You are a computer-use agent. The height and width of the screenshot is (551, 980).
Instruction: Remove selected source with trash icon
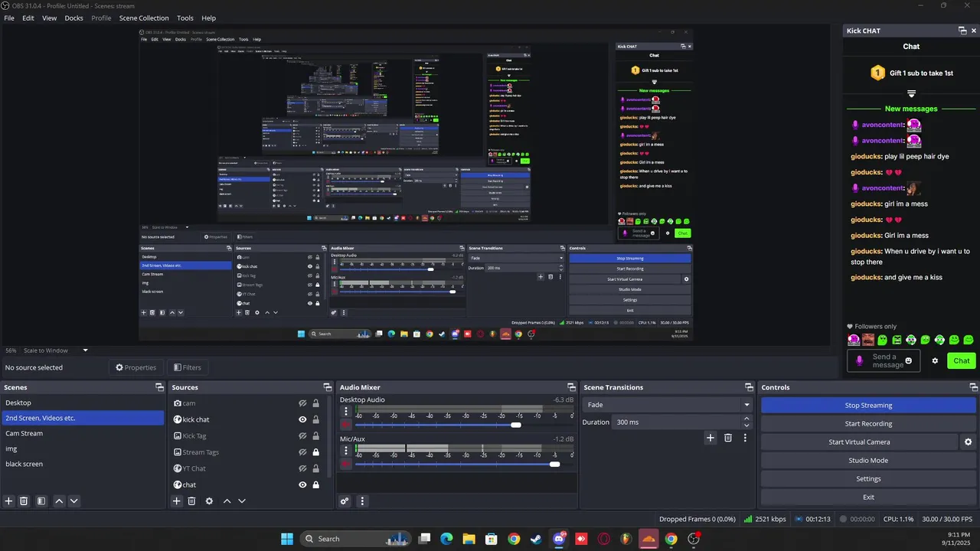[191, 501]
